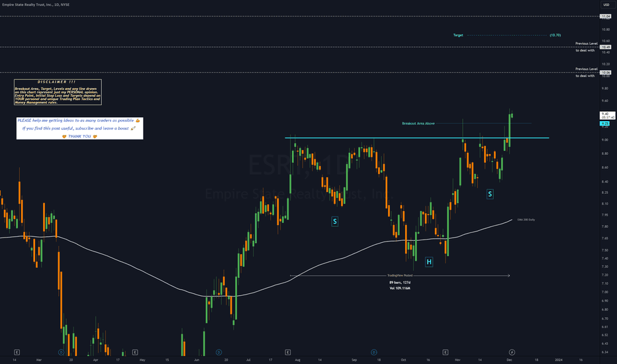This screenshot has width=617, height=364.
Task: Click the dividend D marker after Jun
Action: pyautogui.click(x=218, y=352)
